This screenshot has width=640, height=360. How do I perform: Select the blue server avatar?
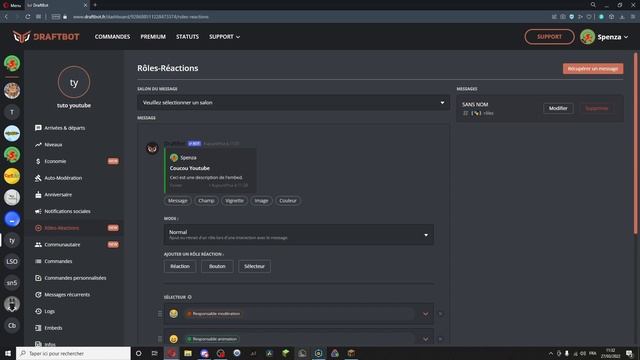(x=12, y=219)
